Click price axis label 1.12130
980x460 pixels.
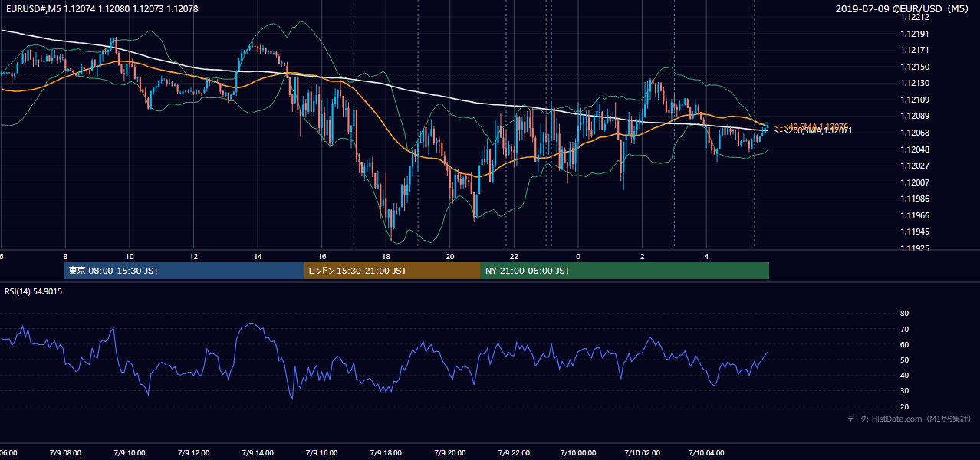click(916, 83)
